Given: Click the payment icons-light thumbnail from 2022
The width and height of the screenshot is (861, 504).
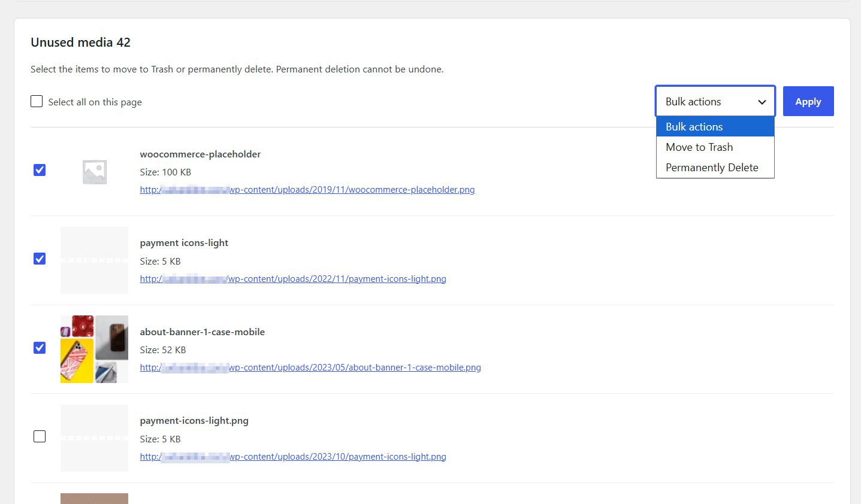Looking at the screenshot, I should coord(94,260).
